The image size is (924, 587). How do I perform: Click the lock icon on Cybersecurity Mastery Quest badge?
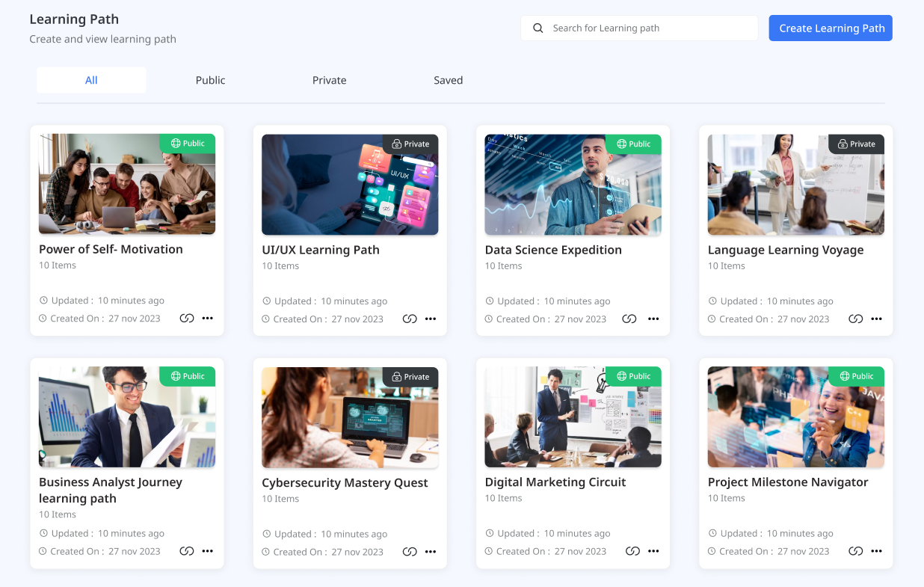click(x=397, y=377)
